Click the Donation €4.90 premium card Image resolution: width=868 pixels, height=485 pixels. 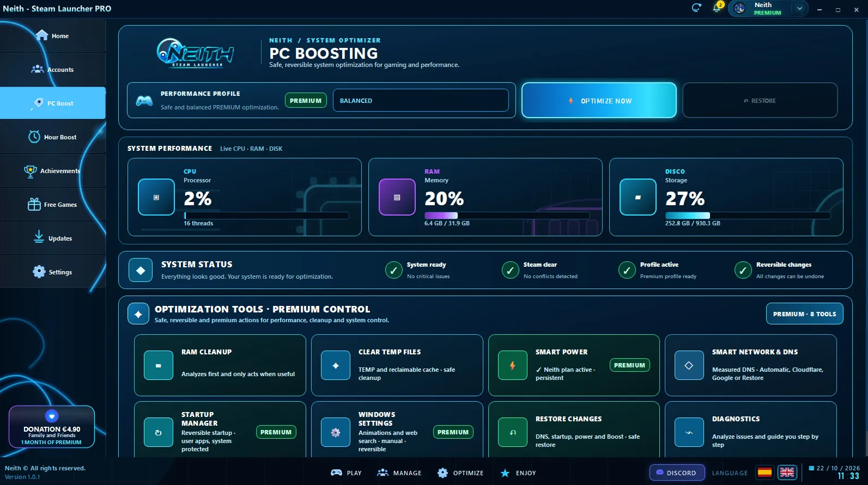pos(52,427)
